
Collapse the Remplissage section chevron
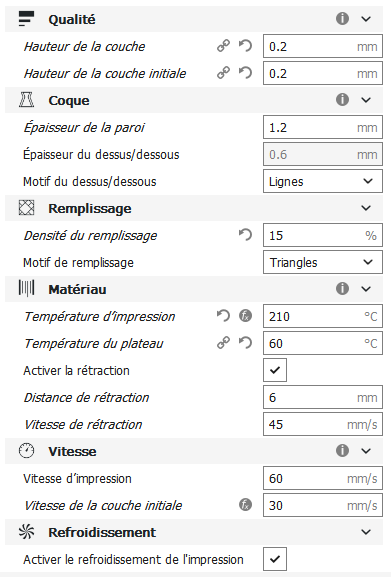366,208
